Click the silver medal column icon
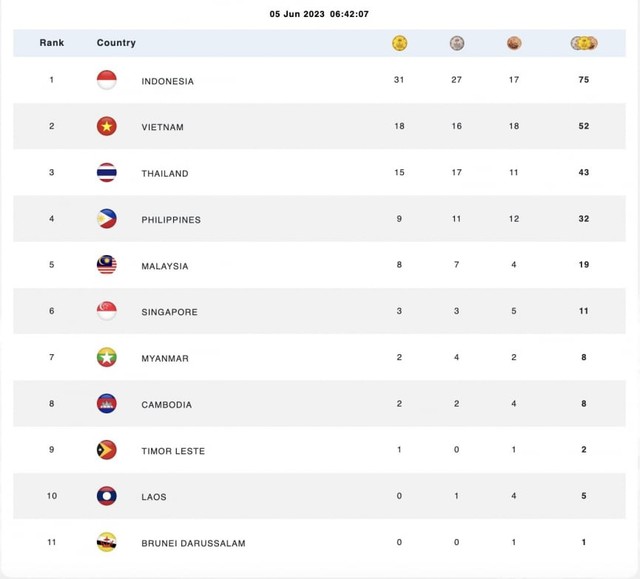This screenshot has height=579, width=640. click(x=457, y=43)
